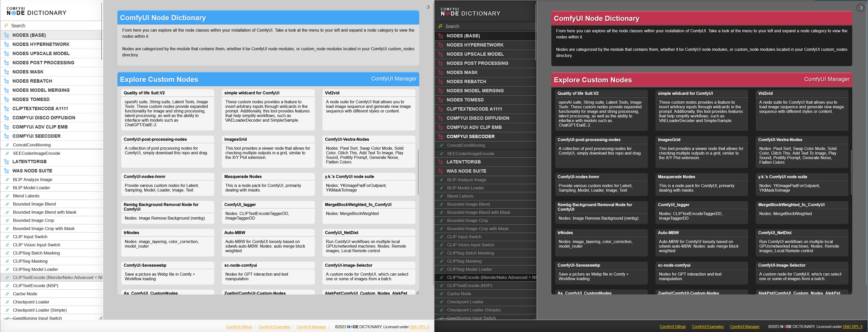Viewport: 868px width, 332px height.
Task: Click tree icon beside LATENTTORGB, light window
Action: 6,162
